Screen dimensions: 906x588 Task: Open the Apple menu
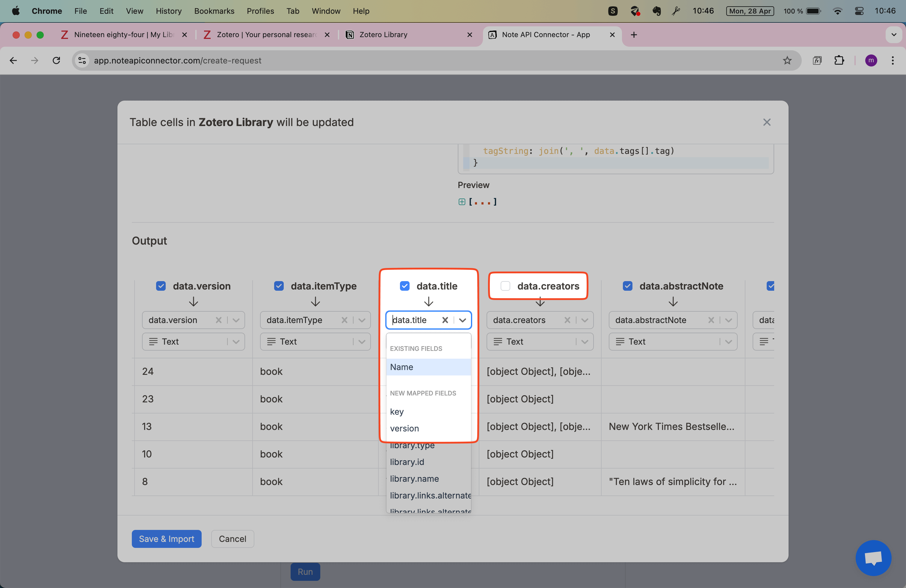pyautogui.click(x=16, y=11)
